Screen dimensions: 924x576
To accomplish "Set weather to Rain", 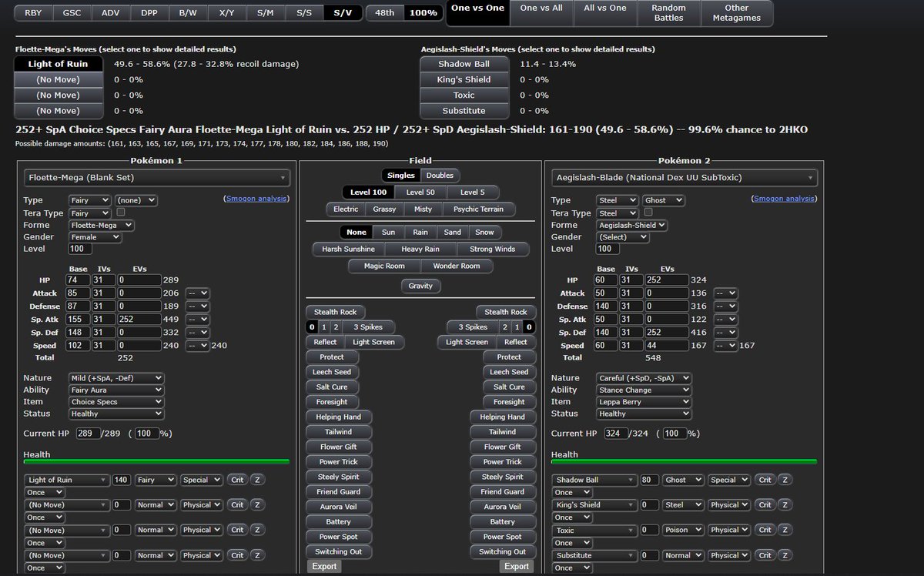I will [x=420, y=232].
